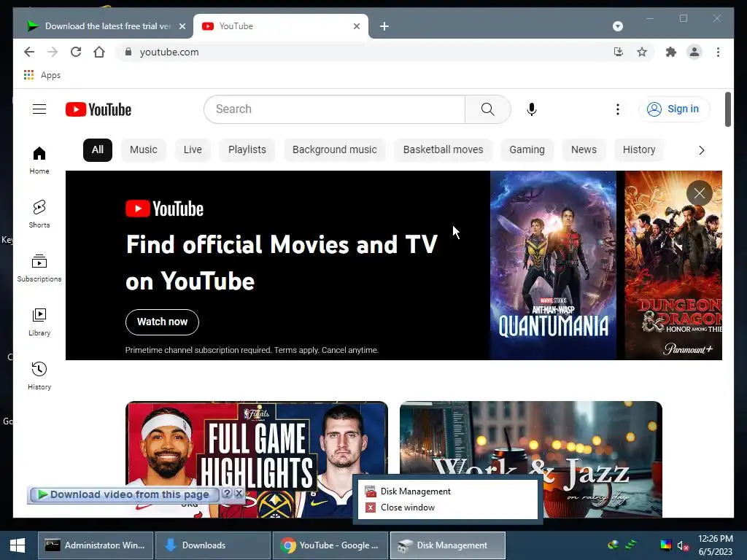747x560 pixels.
Task: Dismiss the Movies and TV banner
Action: (x=699, y=193)
